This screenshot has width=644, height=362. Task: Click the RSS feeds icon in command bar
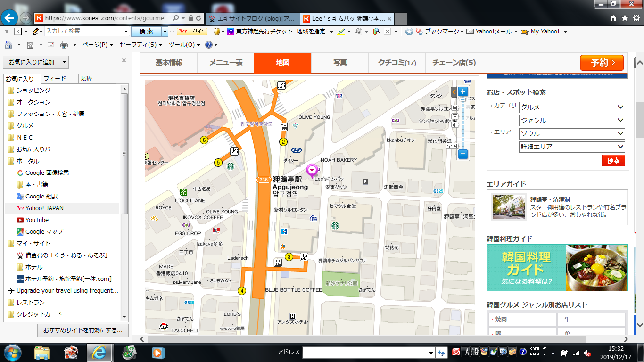[x=30, y=45]
